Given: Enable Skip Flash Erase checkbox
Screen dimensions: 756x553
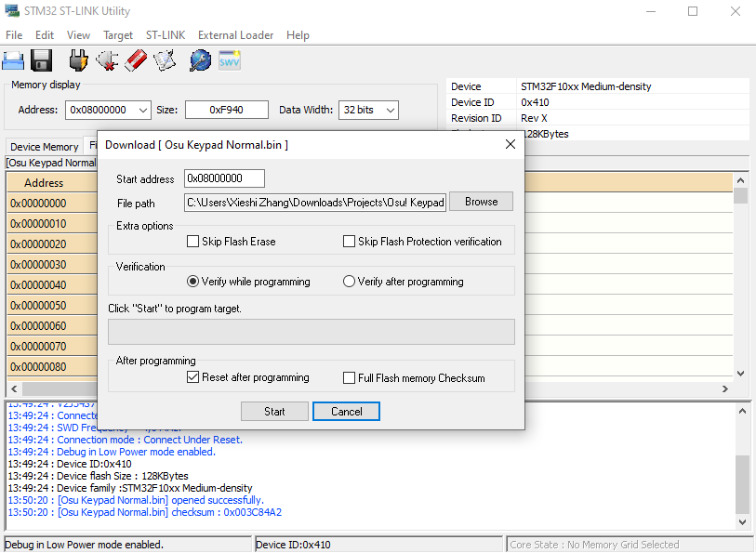Looking at the screenshot, I should click(x=192, y=242).
